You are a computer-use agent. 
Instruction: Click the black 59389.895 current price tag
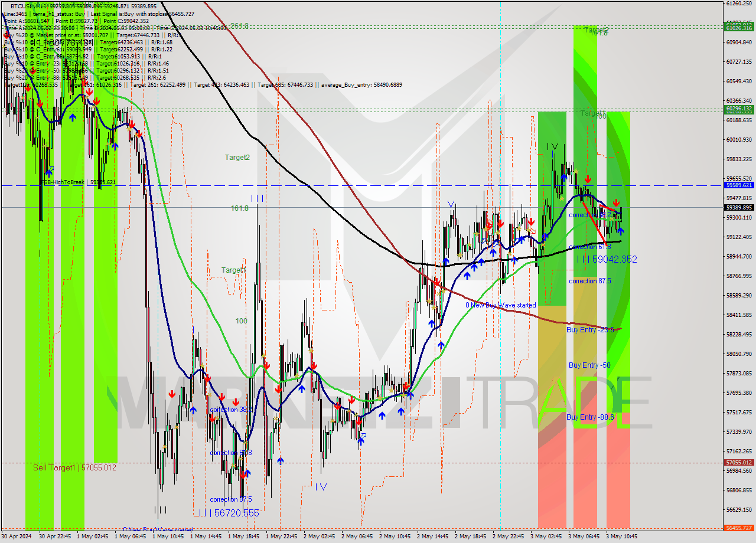pyautogui.click(x=739, y=207)
